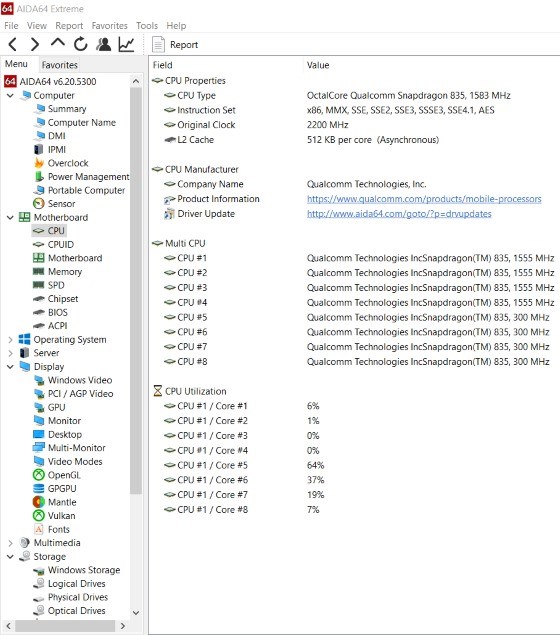Open the Mantle icon in Display

[x=38, y=502]
